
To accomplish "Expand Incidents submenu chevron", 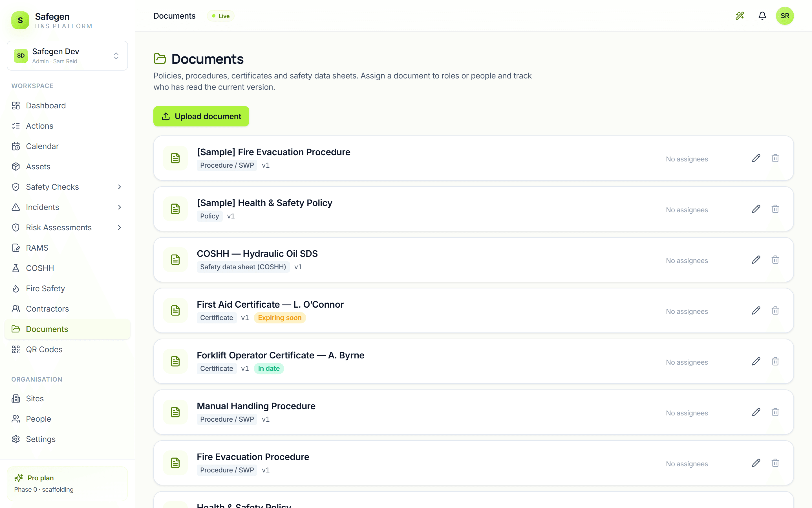I will pos(120,207).
